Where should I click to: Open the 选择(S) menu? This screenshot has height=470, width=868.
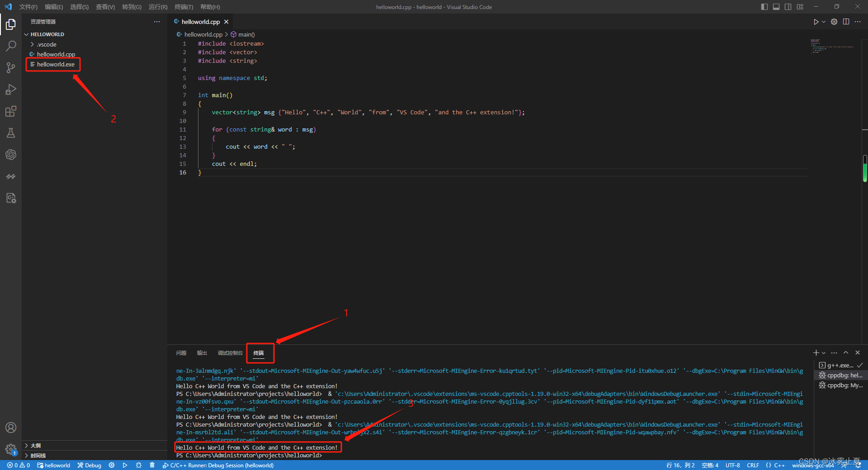coord(79,7)
